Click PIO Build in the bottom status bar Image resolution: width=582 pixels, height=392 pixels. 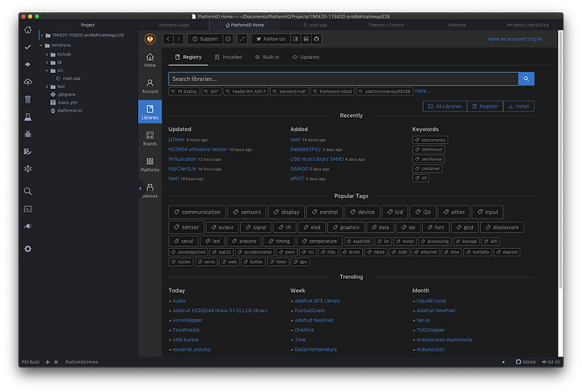point(31,362)
